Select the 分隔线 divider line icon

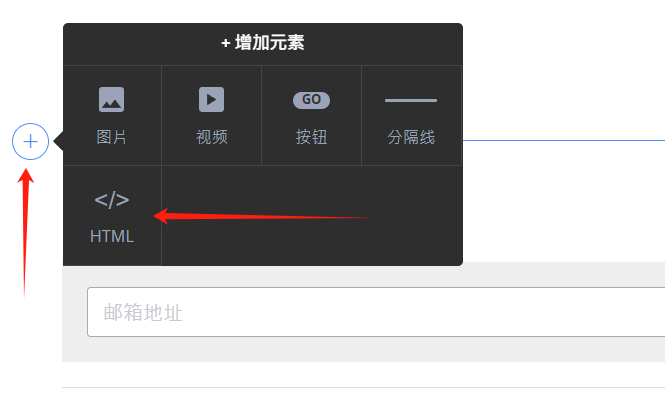click(411, 101)
